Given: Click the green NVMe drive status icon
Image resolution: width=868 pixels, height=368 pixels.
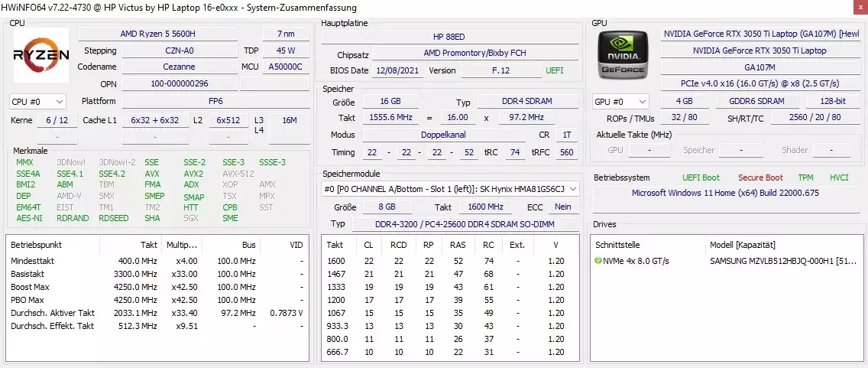Looking at the screenshot, I should click(598, 261).
